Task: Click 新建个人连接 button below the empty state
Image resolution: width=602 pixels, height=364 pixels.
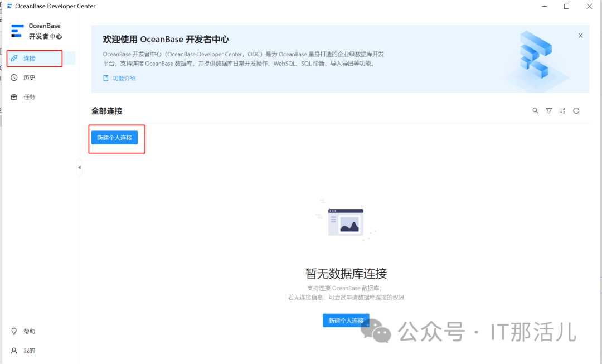Action: click(x=346, y=320)
